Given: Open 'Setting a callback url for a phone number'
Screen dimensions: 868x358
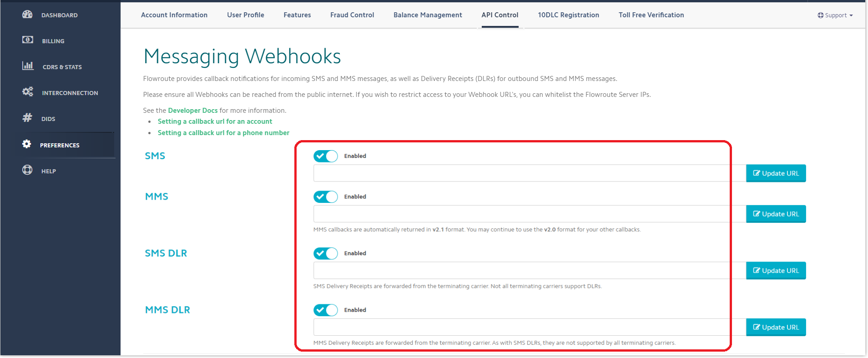Looking at the screenshot, I should (223, 133).
